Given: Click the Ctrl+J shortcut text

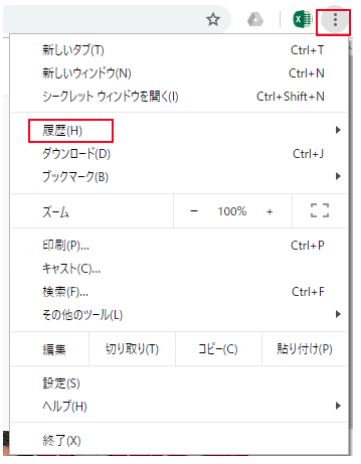Looking at the screenshot, I should click(x=308, y=154).
